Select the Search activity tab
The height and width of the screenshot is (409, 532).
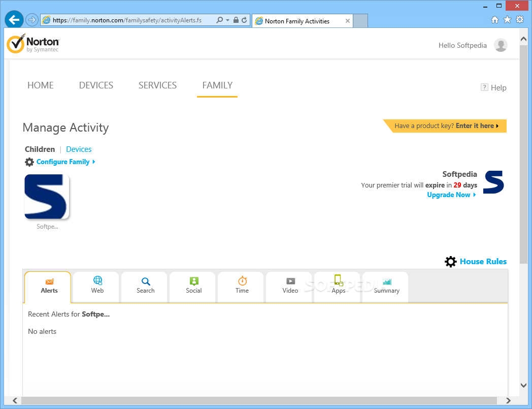point(144,287)
